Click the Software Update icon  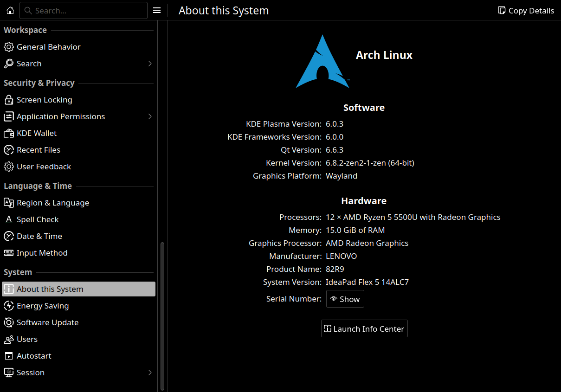pos(8,322)
